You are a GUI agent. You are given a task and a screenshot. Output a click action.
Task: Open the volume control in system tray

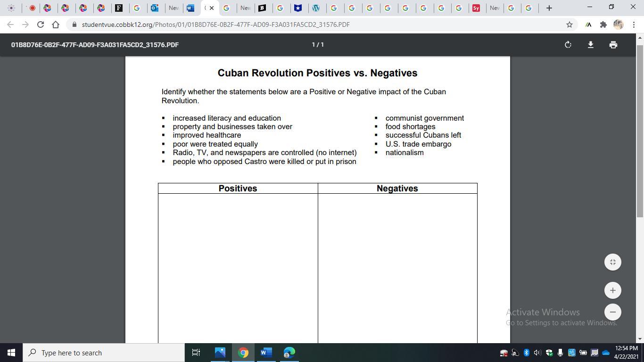pyautogui.click(x=537, y=353)
